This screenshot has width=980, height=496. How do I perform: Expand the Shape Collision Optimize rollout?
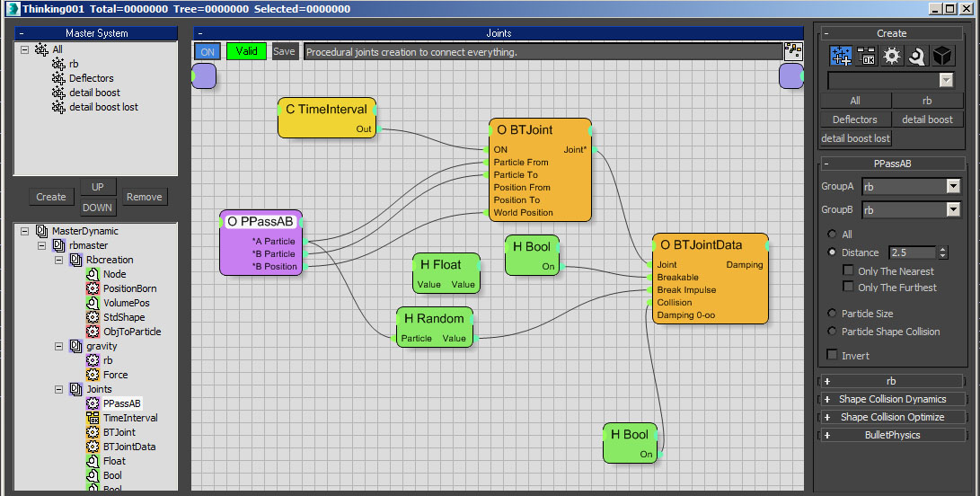[891, 417]
